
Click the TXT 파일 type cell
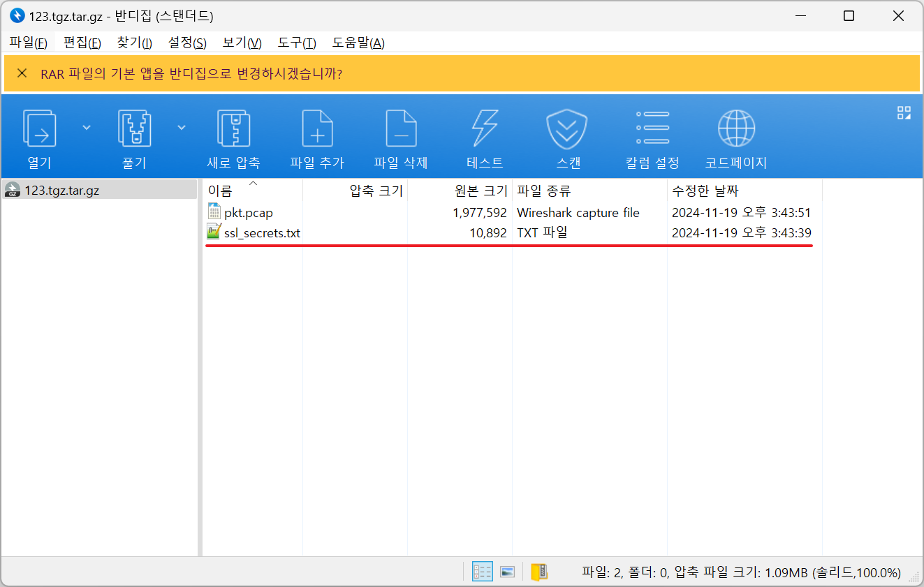(542, 233)
